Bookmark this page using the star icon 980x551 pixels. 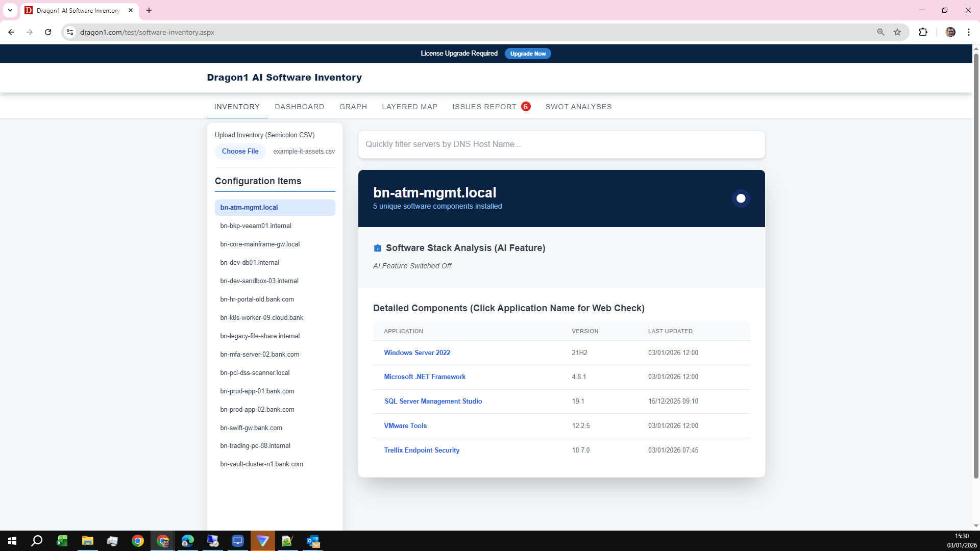897,32
